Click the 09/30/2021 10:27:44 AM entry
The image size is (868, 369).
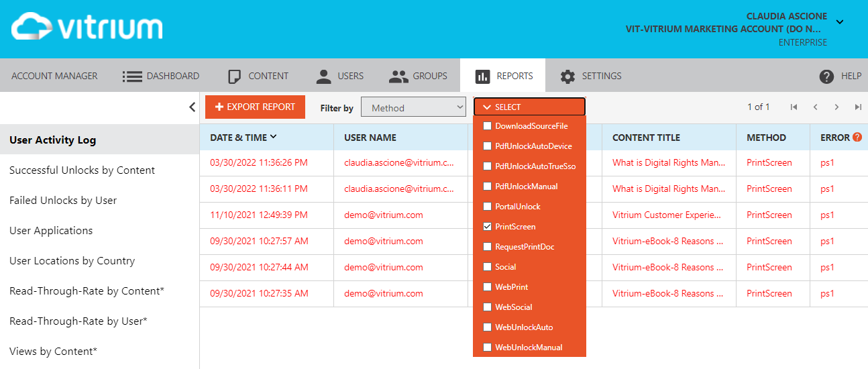pyautogui.click(x=259, y=268)
